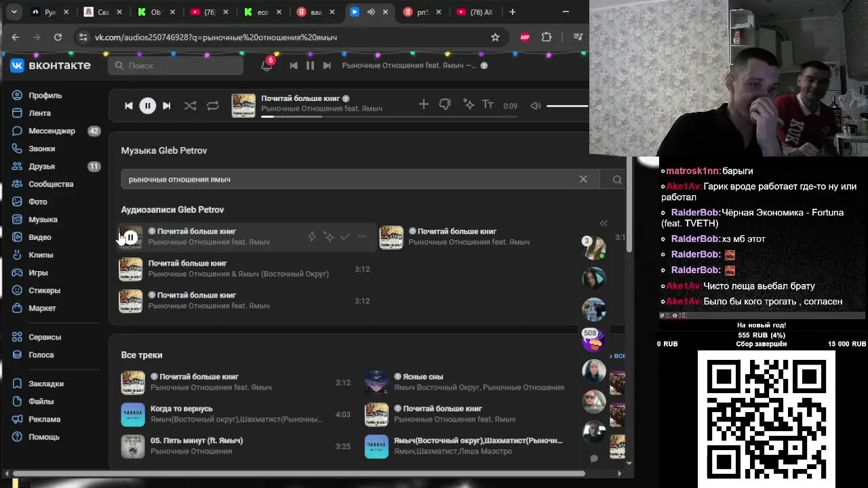Skip to next track in main player

click(166, 106)
